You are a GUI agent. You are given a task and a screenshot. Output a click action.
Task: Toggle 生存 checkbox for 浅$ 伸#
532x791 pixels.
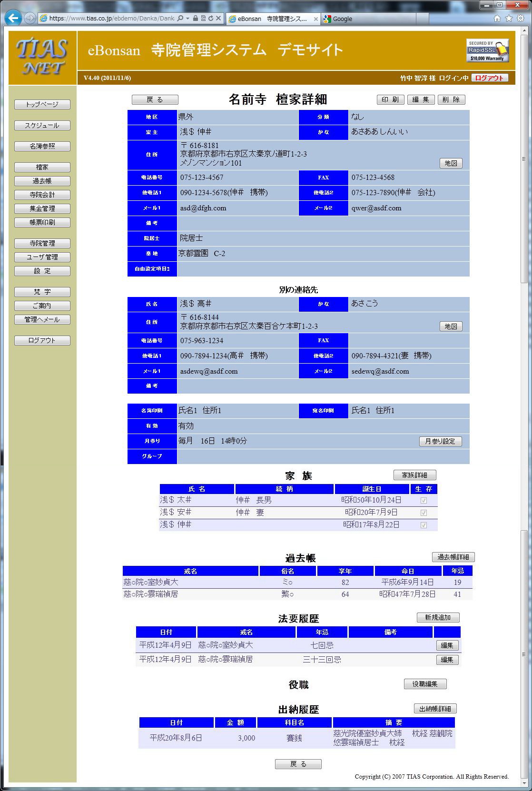pos(424,525)
